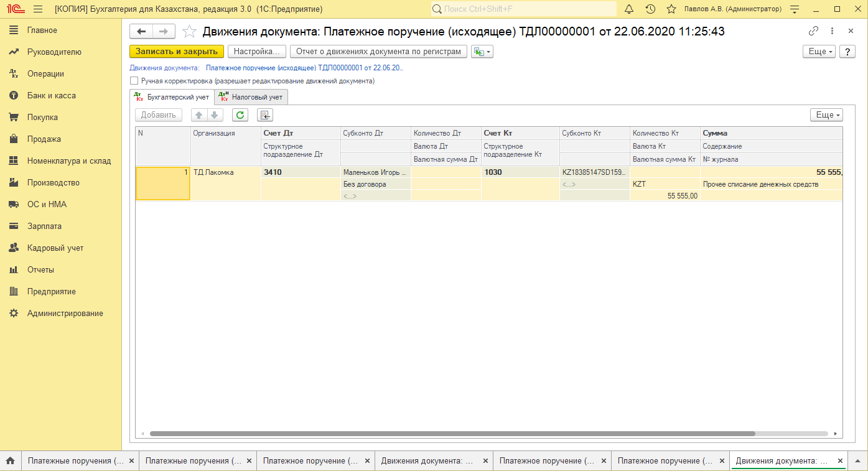Open Главное section
This screenshot has width=868, height=471.
(x=42, y=30)
